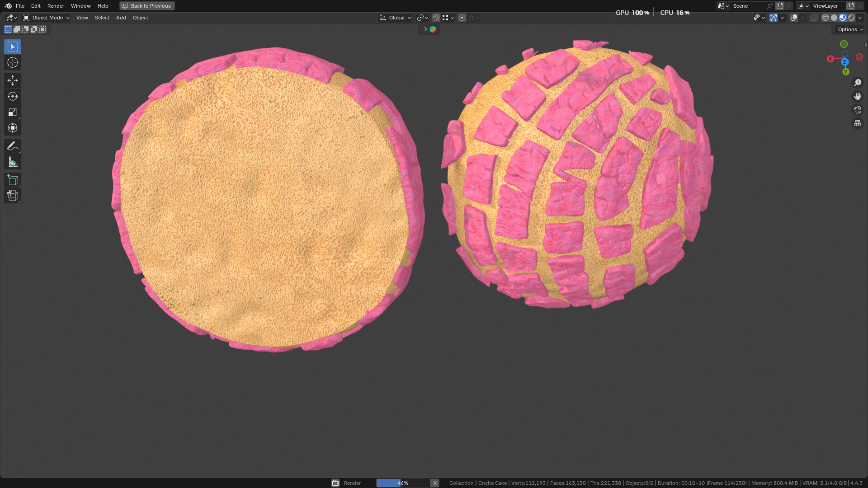Open Global transform orientation dropdown
Screen dimensions: 868x488
396,18
